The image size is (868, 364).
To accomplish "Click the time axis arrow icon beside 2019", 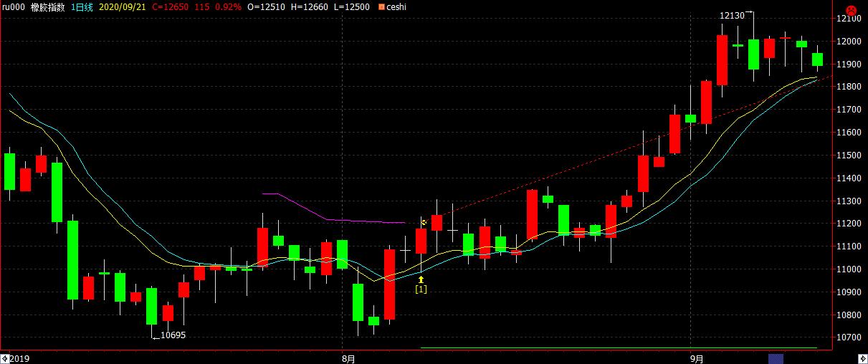I will point(4,358).
